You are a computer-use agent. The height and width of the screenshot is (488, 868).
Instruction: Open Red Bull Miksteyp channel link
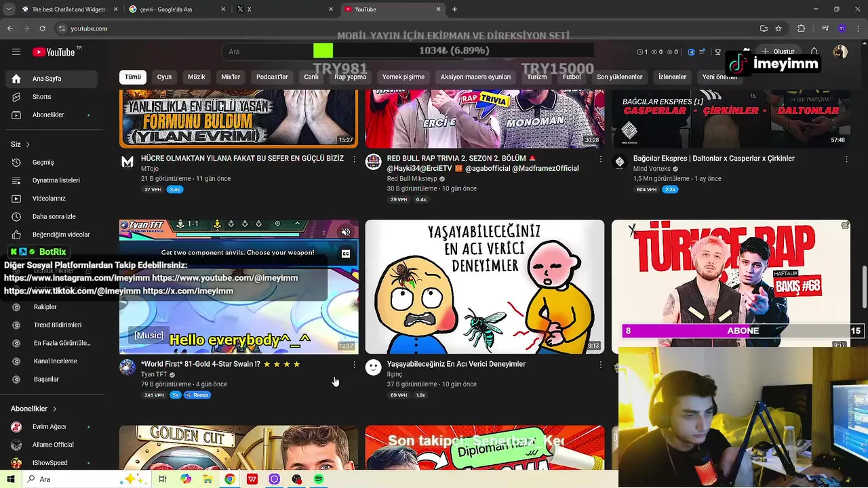coord(412,179)
